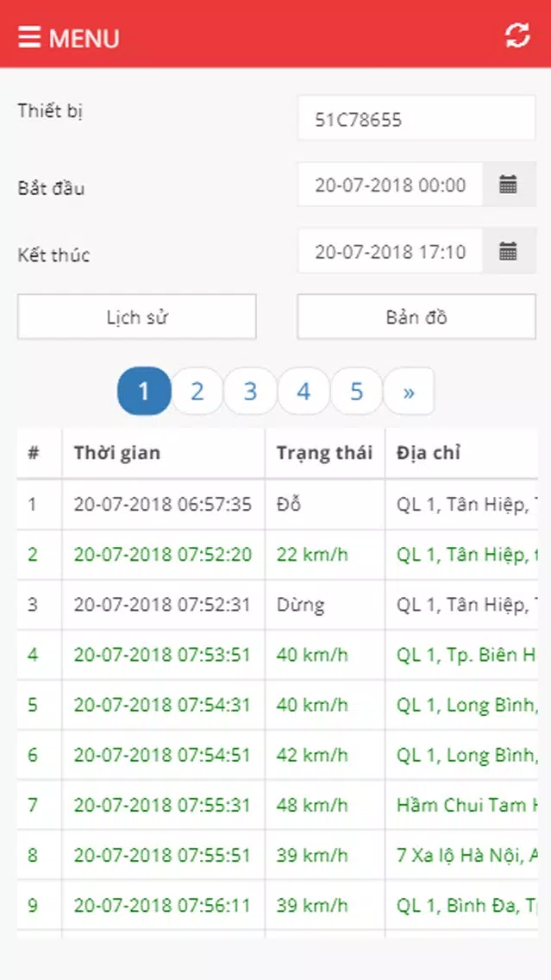Viewport: 551px width, 980px height.
Task: Open calendar picker for Kết thúc
Action: click(509, 251)
